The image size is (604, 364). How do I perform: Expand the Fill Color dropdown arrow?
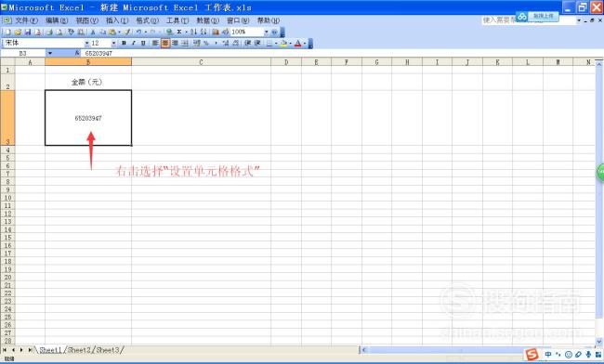[x=290, y=43]
